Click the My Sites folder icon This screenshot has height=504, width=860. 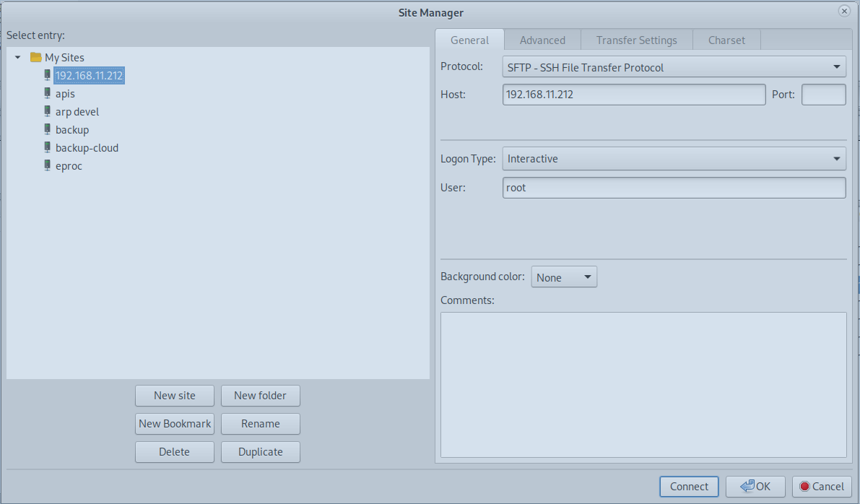(x=35, y=57)
